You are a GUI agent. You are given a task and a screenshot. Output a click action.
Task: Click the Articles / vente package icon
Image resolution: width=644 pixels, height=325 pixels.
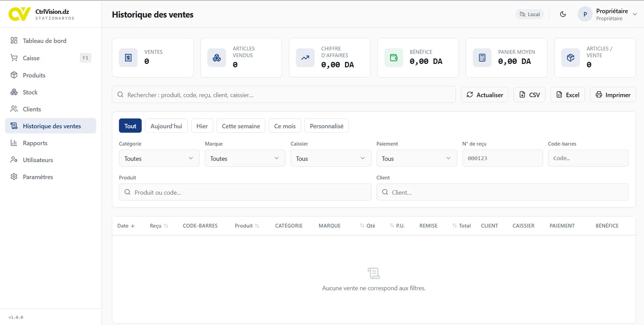(x=571, y=58)
